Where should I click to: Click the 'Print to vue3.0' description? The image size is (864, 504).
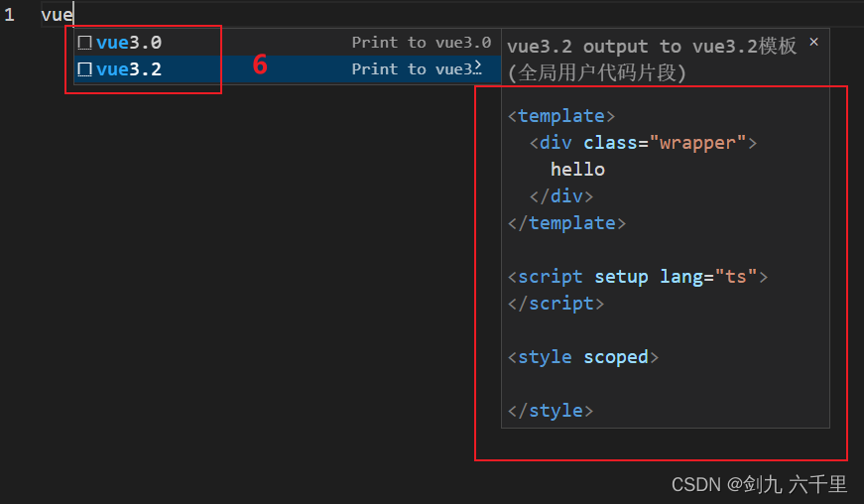point(421,43)
